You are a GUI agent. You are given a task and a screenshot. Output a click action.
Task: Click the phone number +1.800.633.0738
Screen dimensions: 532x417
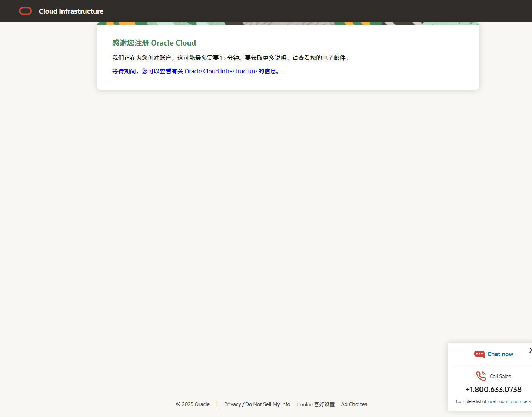[x=493, y=390]
